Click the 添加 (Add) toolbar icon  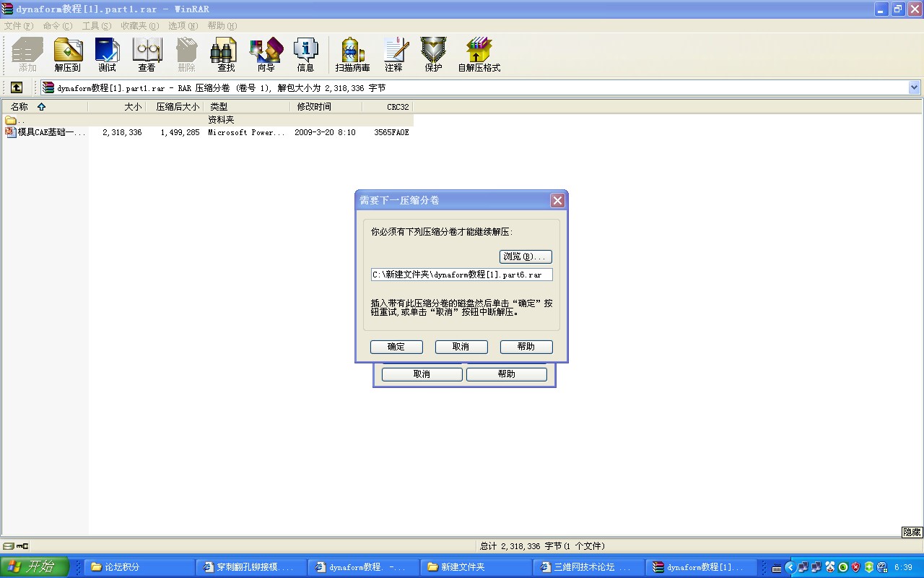[27, 55]
